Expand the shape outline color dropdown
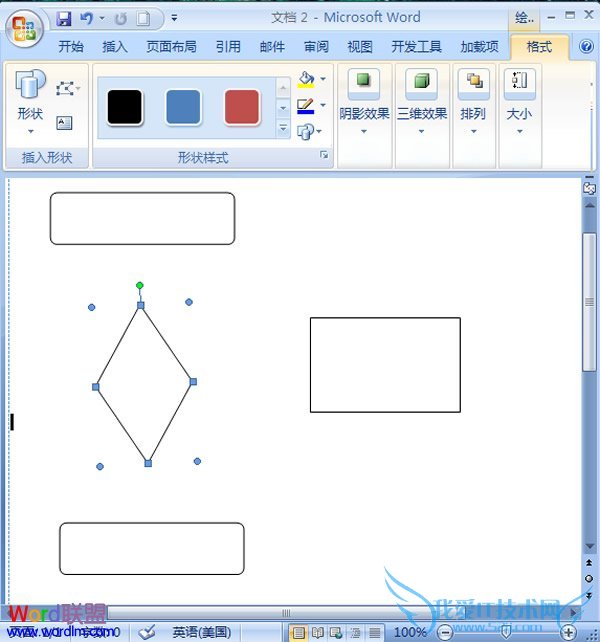 (x=323, y=105)
